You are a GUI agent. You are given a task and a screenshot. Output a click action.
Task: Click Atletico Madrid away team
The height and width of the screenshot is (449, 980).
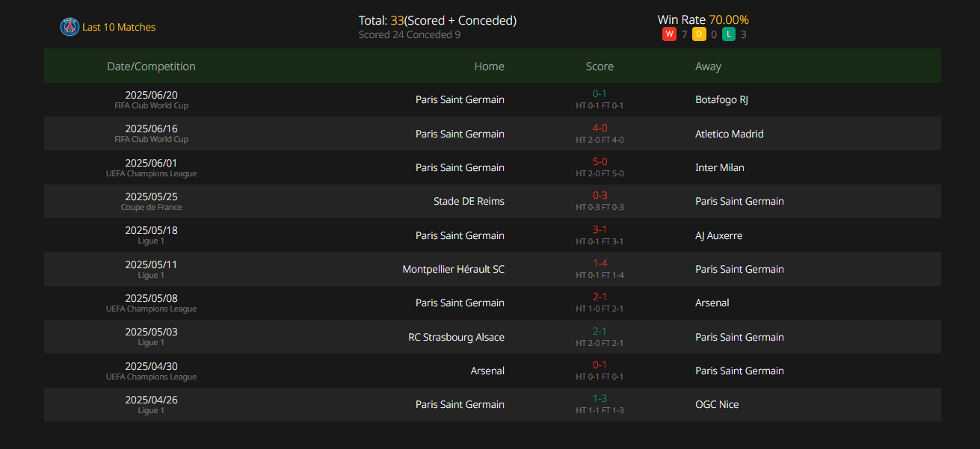pyautogui.click(x=730, y=134)
